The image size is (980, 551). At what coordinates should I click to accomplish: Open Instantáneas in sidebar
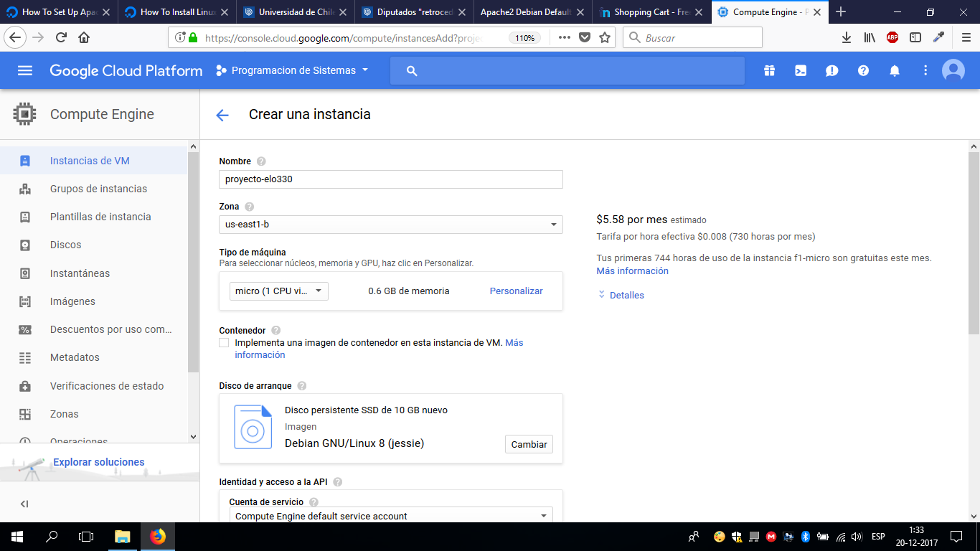[x=93, y=273]
